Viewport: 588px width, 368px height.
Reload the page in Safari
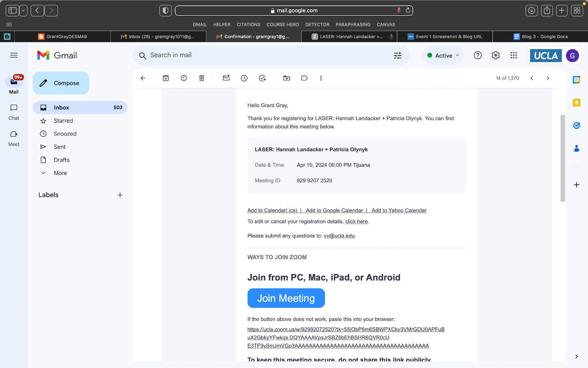[x=408, y=10]
